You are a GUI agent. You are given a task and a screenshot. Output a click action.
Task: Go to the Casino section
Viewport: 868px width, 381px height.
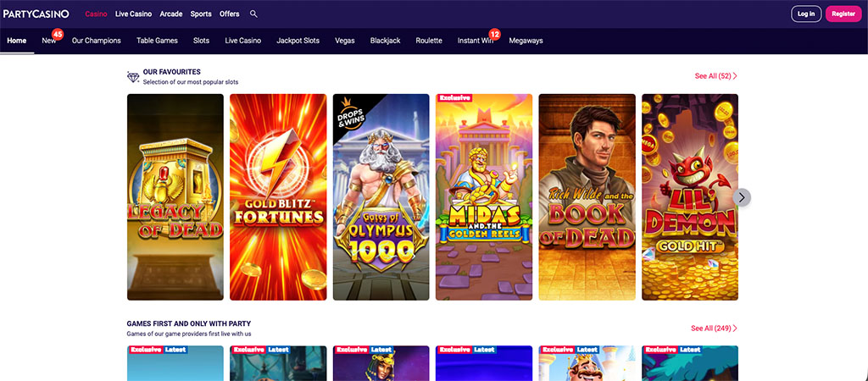pos(97,14)
